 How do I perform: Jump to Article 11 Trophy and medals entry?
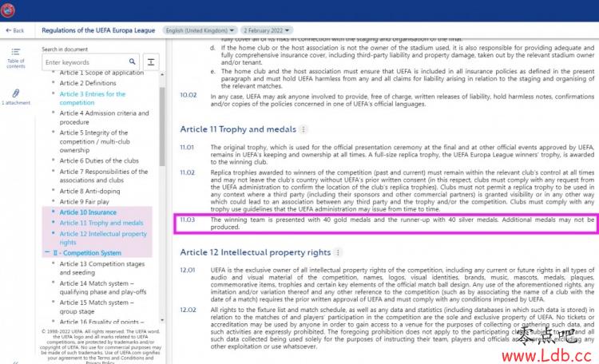(101, 223)
